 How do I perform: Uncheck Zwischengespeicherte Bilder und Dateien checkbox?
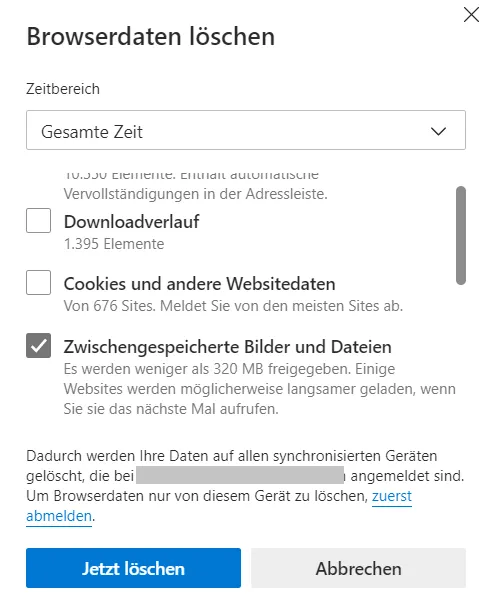38,345
